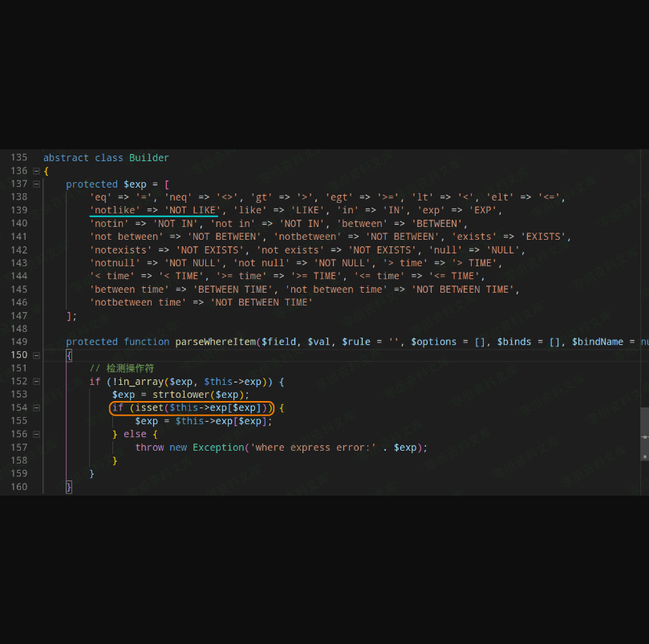Viewport: 649px width, 644px height.
Task: Collapse the Builder class fold at line 136
Action: point(36,171)
